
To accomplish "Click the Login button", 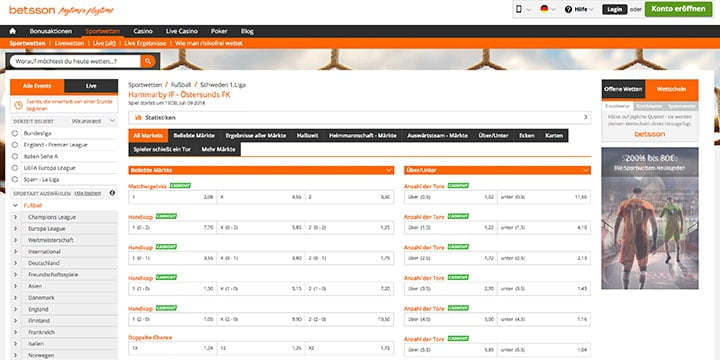I will tap(614, 9).
